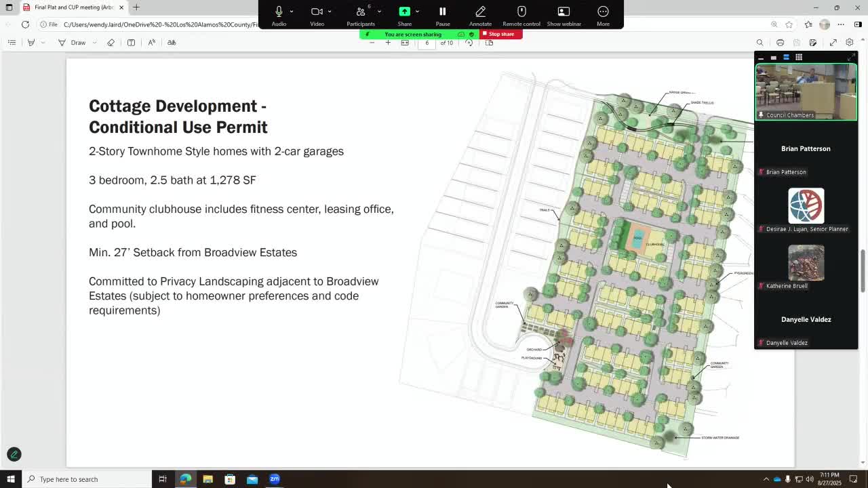
Task: Zoom in with the plus button
Action: (x=388, y=43)
